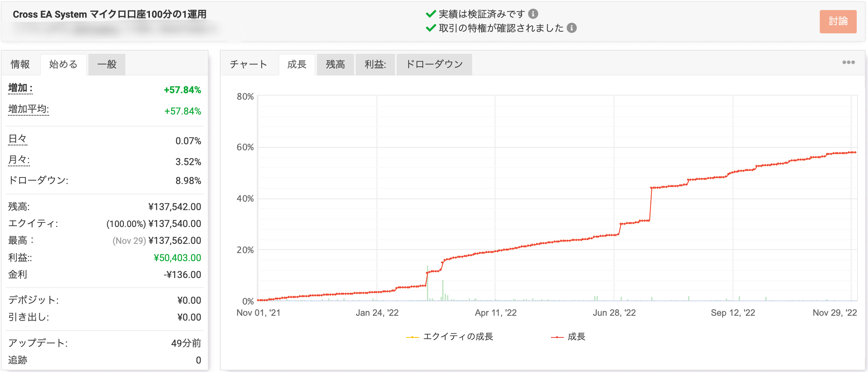Click the Jun 28, '22 axis label
868x372 pixels.
pos(614,313)
